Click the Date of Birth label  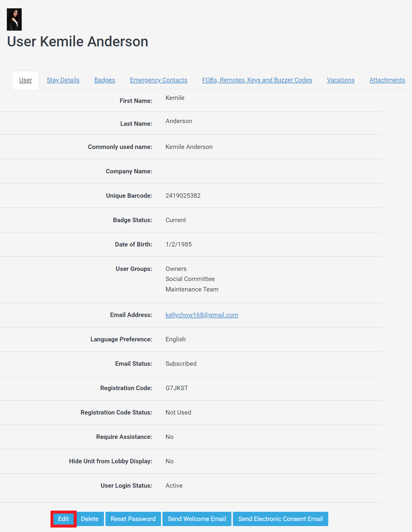[133, 244]
